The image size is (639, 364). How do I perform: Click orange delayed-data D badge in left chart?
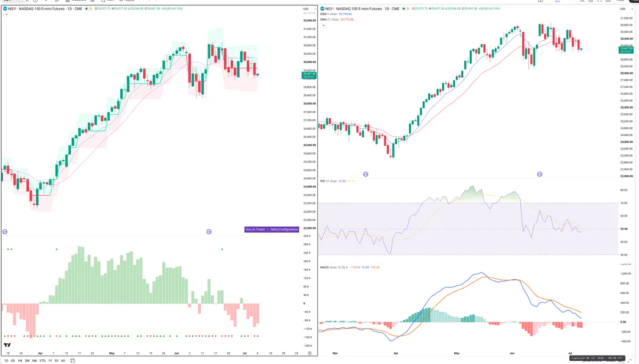91,9
